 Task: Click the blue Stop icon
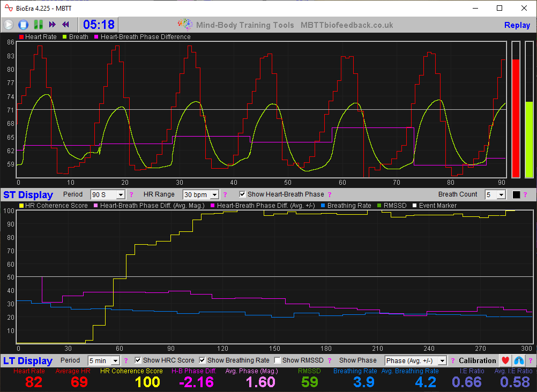click(23, 24)
